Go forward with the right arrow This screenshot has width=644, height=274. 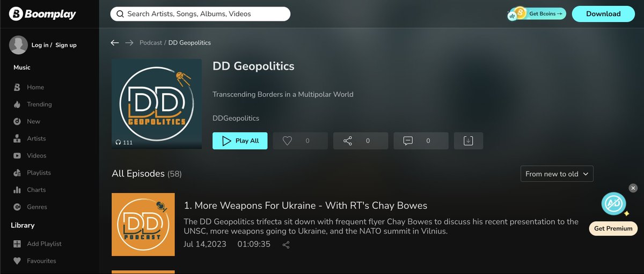point(129,43)
